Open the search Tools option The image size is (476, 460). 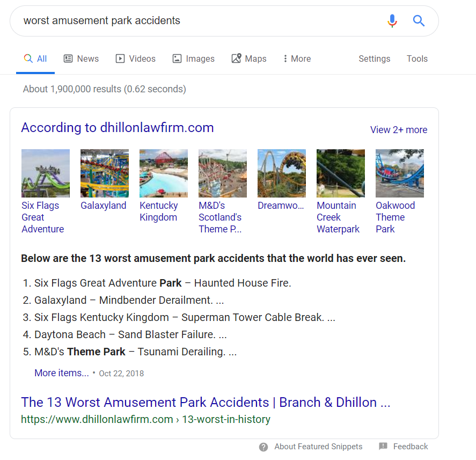tap(417, 59)
